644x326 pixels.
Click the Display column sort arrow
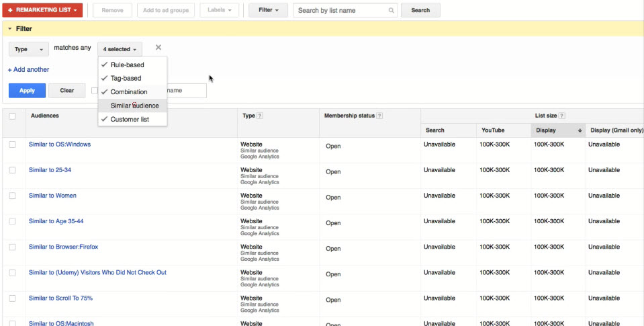(580, 130)
